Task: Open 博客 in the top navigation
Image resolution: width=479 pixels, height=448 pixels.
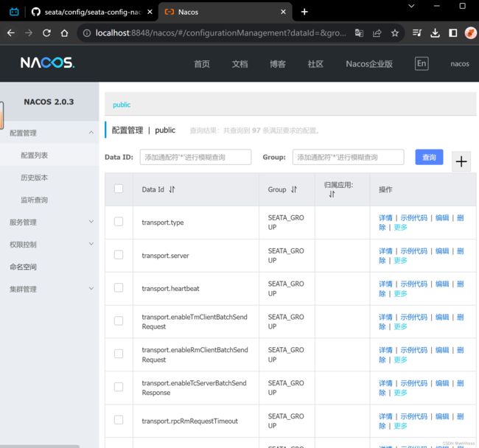Action: (x=278, y=64)
